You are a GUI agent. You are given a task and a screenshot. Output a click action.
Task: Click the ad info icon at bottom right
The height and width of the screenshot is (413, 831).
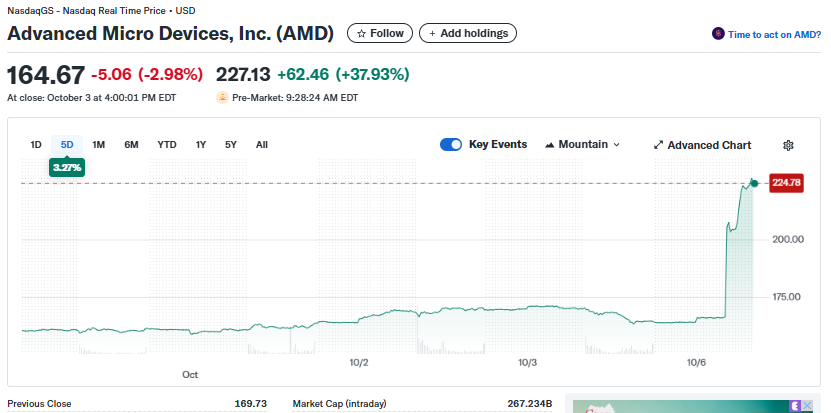[x=796, y=405]
